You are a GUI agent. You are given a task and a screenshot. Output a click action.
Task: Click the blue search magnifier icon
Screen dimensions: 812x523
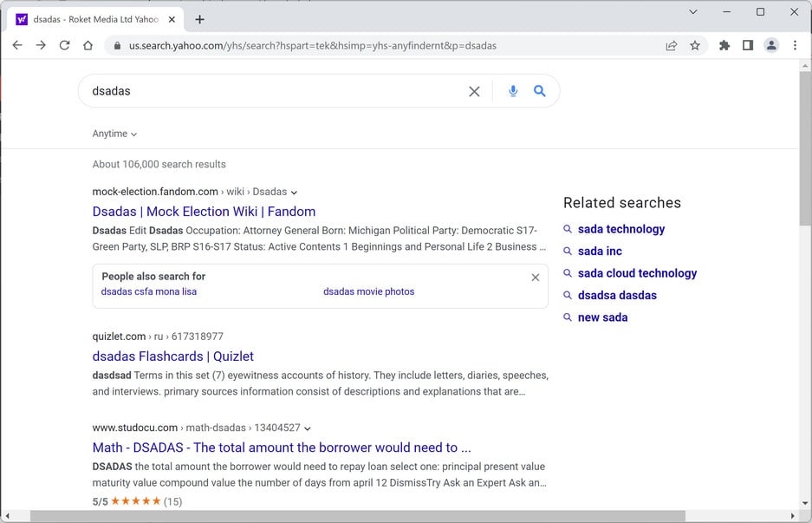(x=540, y=91)
